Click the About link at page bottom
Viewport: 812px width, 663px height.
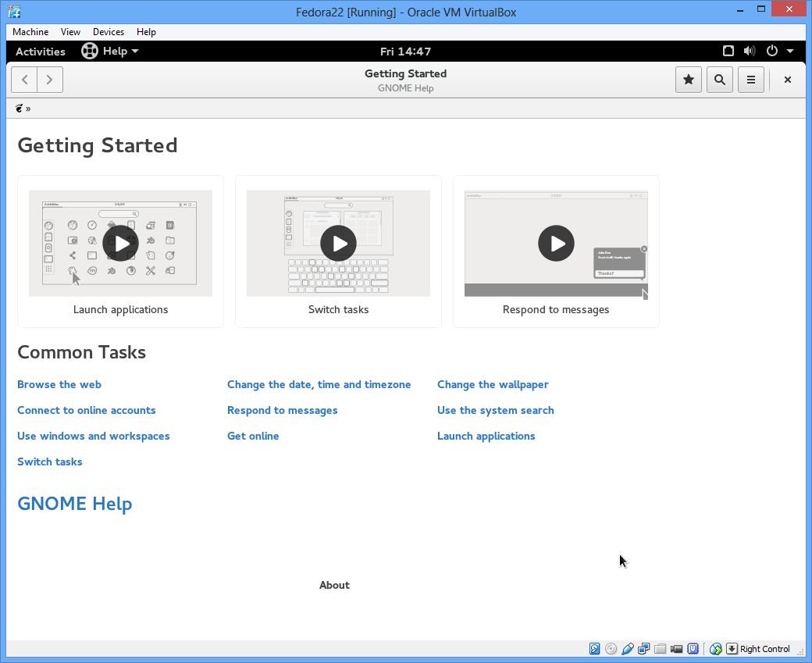pyautogui.click(x=334, y=586)
